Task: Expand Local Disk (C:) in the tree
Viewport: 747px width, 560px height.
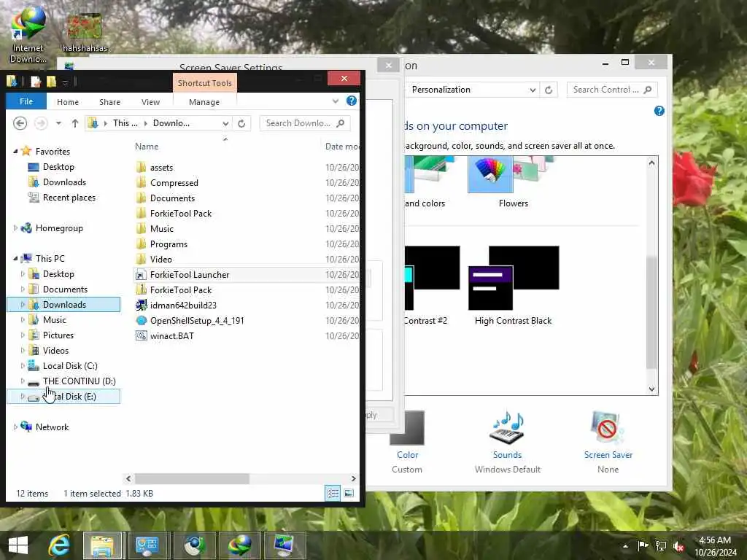Action: point(23,366)
